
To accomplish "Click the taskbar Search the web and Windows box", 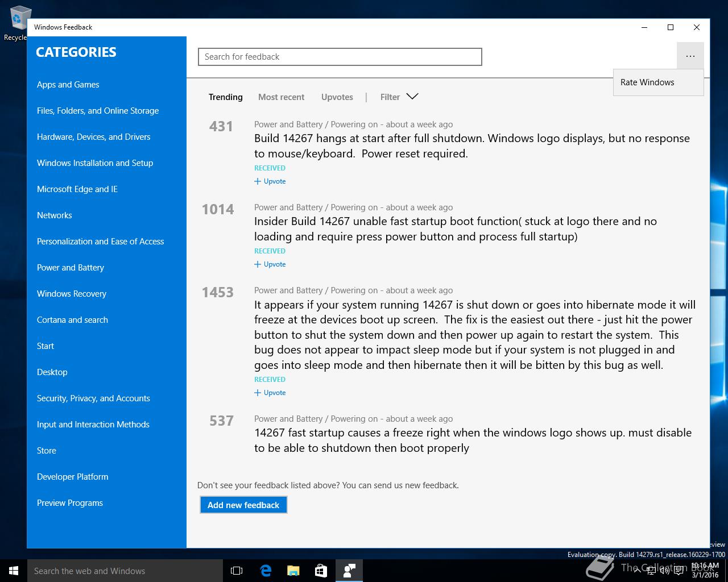I will [x=125, y=571].
